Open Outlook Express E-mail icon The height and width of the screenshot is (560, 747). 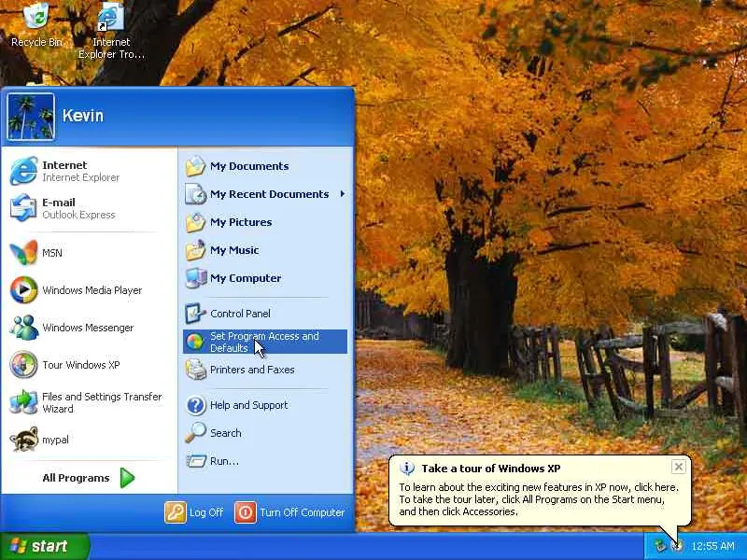(x=23, y=208)
